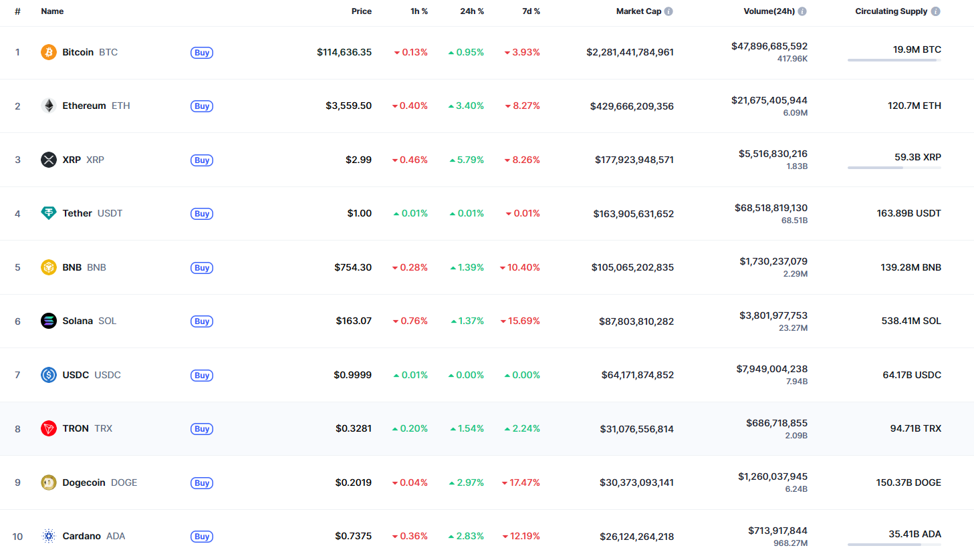Image resolution: width=974 pixels, height=560 pixels.
Task: Click the Buy button for USDC
Action: tap(202, 376)
